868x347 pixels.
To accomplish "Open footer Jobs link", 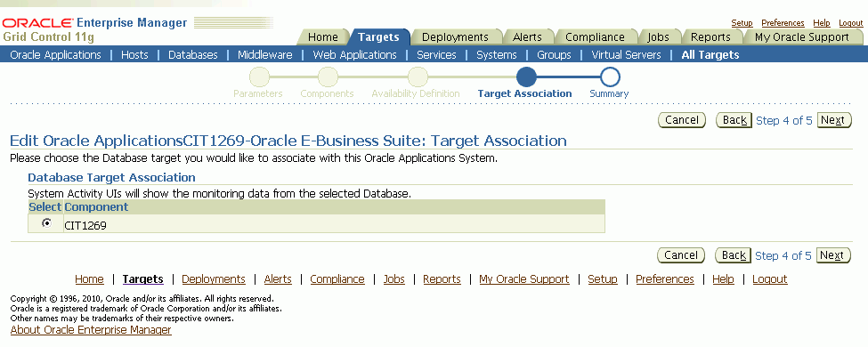I will click(394, 278).
